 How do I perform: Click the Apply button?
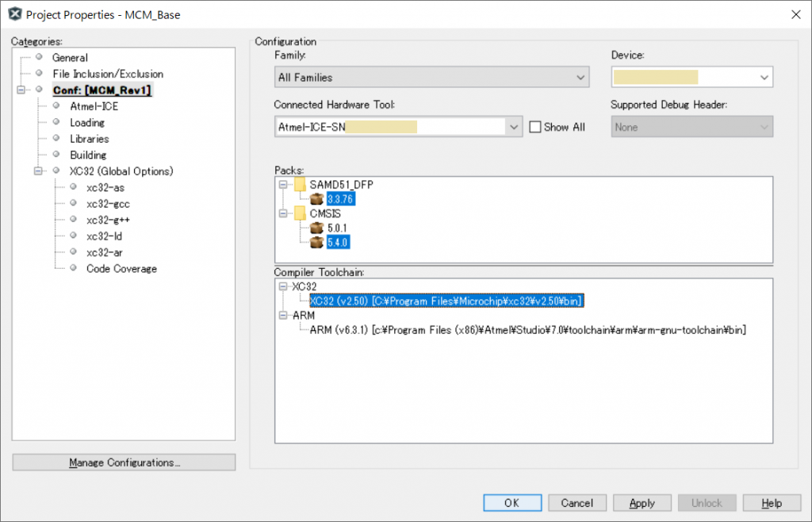642,503
